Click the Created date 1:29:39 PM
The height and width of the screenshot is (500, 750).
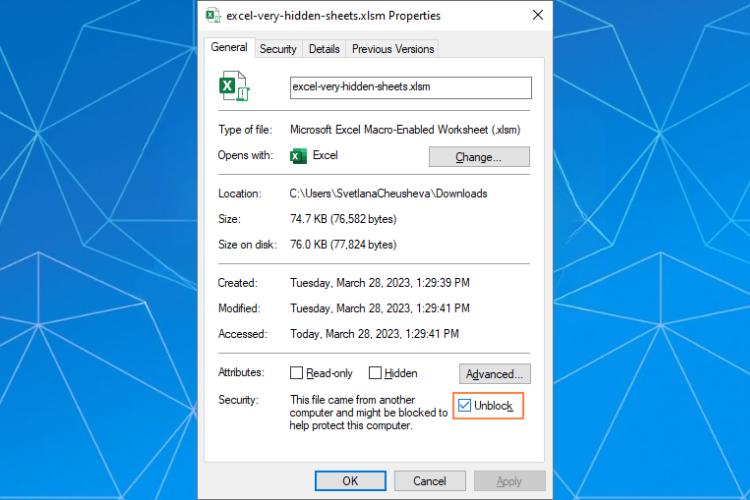click(380, 283)
